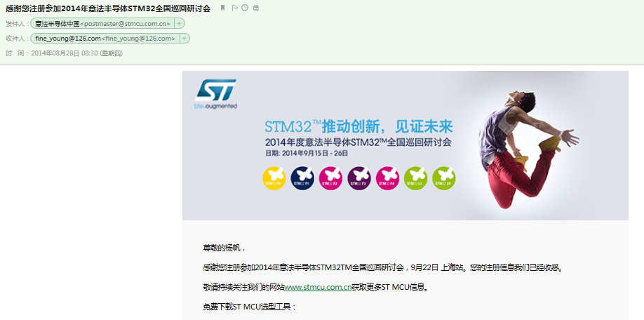Click the ST life.augmented logo

(216, 94)
